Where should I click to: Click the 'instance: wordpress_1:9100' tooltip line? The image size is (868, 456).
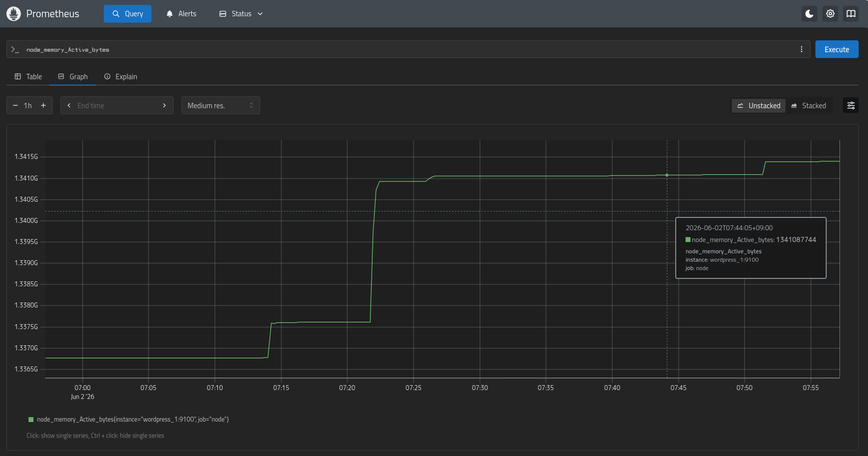[x=722, y=260]
